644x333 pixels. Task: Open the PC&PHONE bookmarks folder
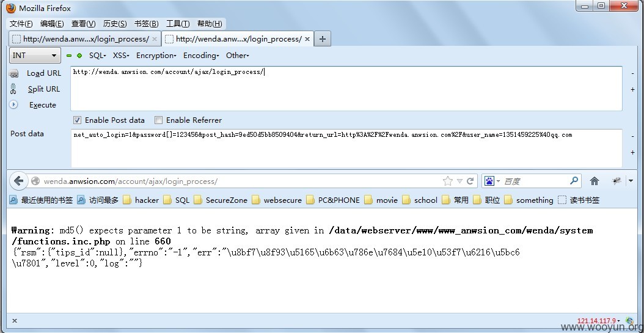[333, 200]
